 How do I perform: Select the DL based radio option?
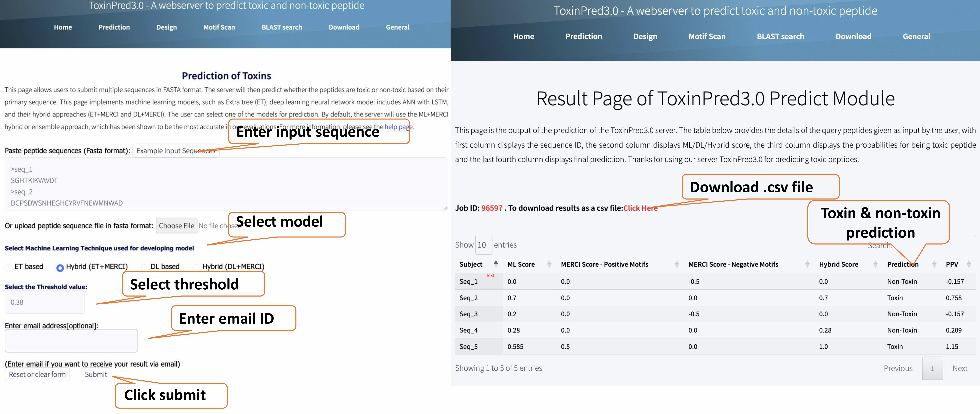coord(145,268)
